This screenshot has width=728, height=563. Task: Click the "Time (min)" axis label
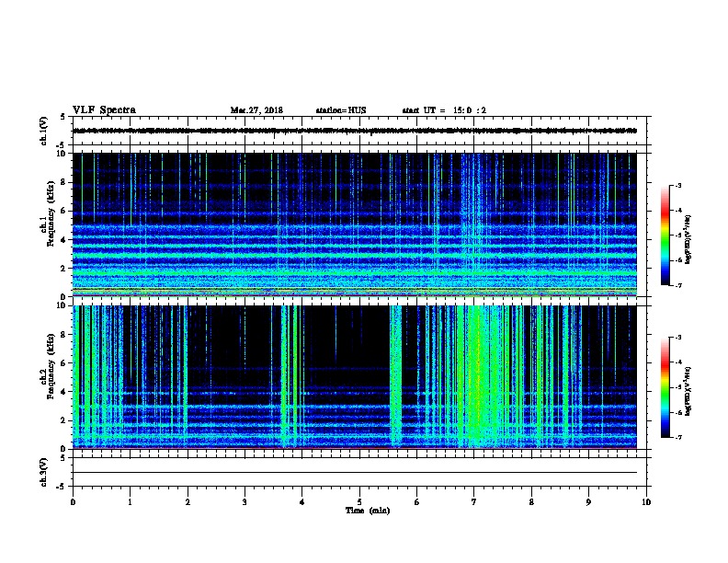(x=368, y=511)
